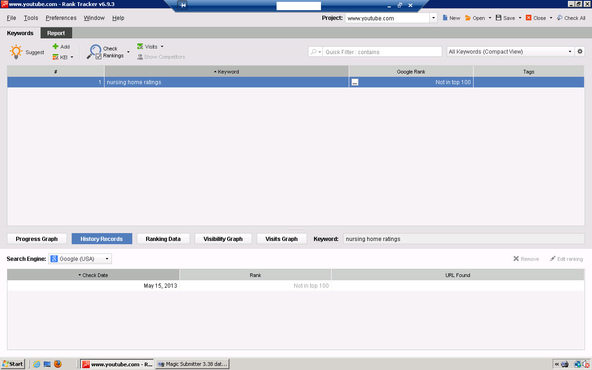Click into the Quick Filter field
Image resolution: width=592 pixels, height=370 pixels.
tap(382, 52)
